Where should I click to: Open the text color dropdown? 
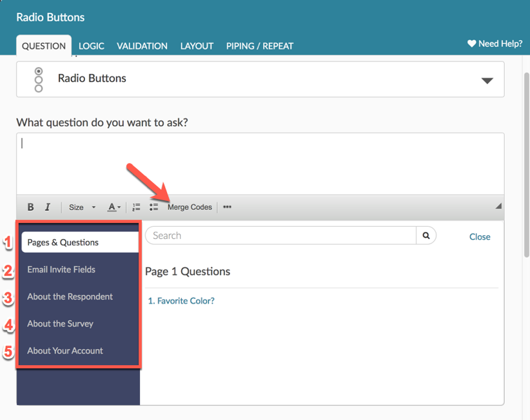pyautogui.click(x=114, y=207)
